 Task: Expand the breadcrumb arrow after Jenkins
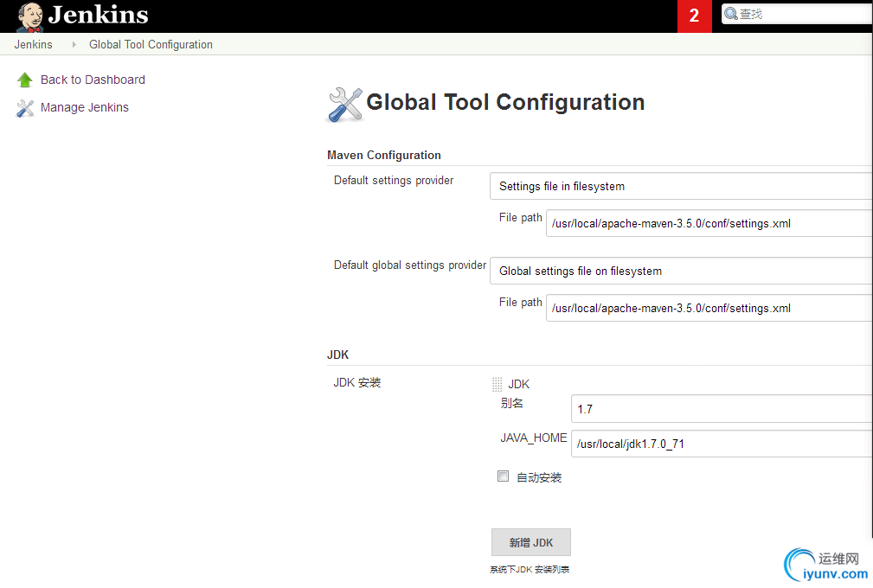tap(74, 44)
